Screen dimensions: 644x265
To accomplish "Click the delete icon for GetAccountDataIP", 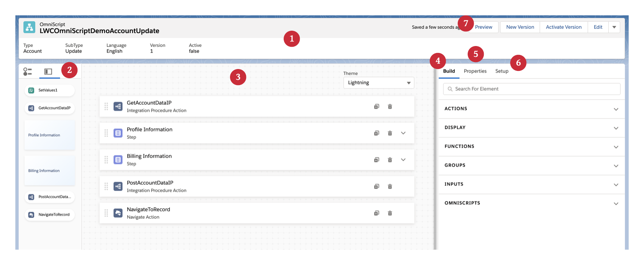I will 390,107.
